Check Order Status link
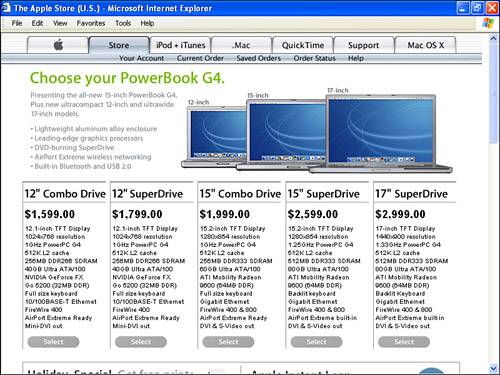The height and width of the screenshot is (375, 500). [314, 58]
